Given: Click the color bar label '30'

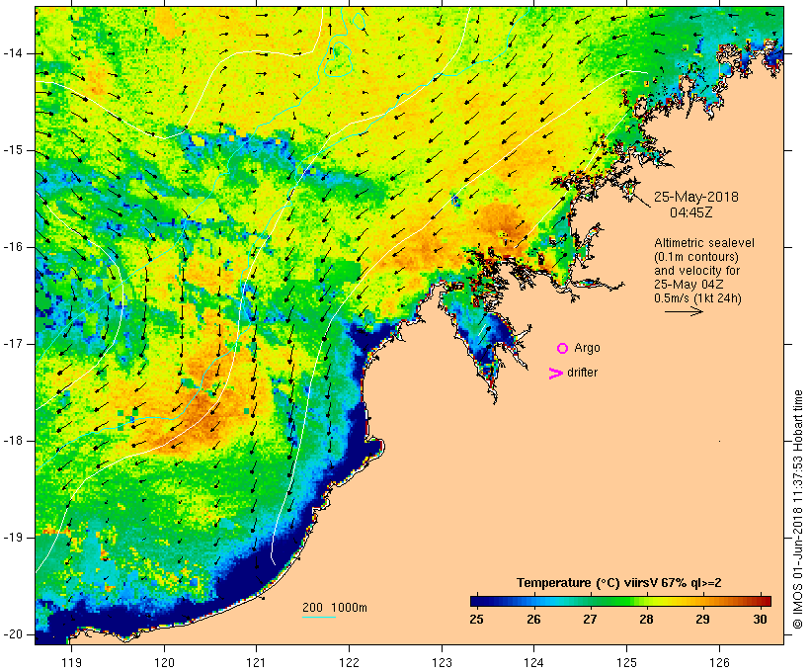Looking at the screenshot, I should (x=760, y=619).
